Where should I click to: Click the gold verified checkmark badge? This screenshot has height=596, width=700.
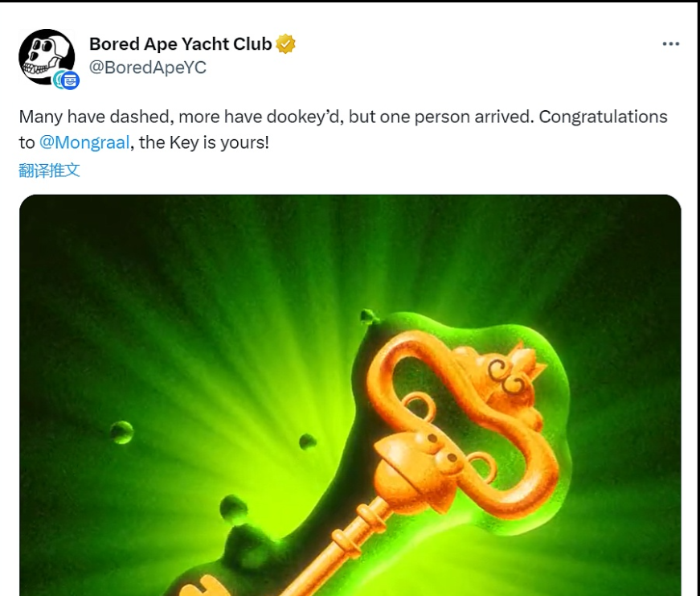click(x=285, y=43)
